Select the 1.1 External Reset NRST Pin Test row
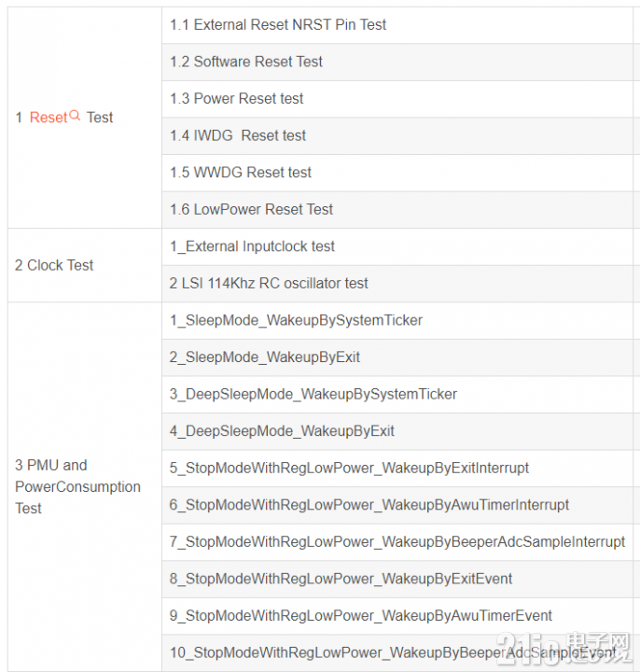This screenshot has width=640, height=672. click(397, 25)
